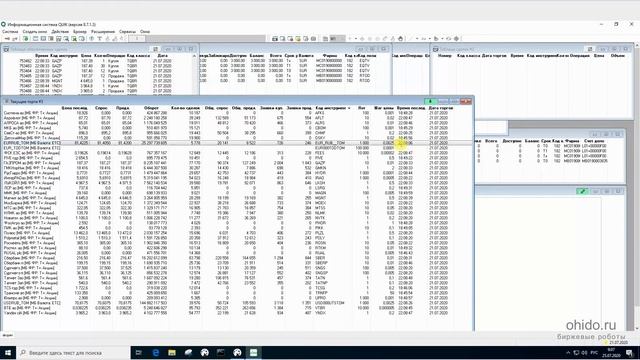Click the green toolbar icon after the connection icons
The image size is (640, 360).
coord(26,39)
